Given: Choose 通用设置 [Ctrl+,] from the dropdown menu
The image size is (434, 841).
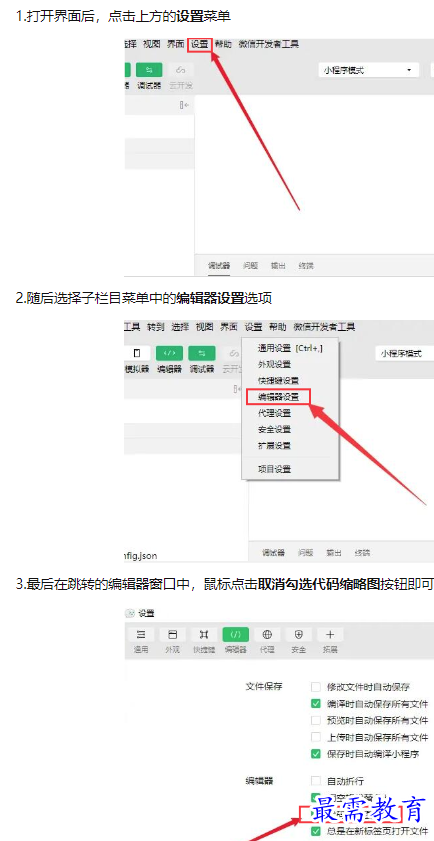Looking at the screenshot, I should (x=290, y=348).
